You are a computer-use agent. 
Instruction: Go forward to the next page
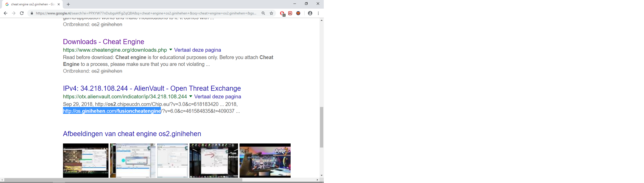point(14,13)
